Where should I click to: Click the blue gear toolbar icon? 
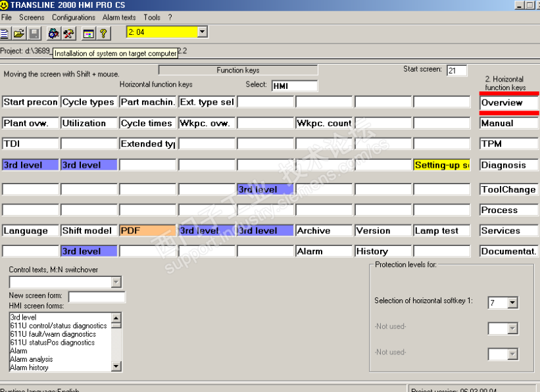tap(54, 33)
